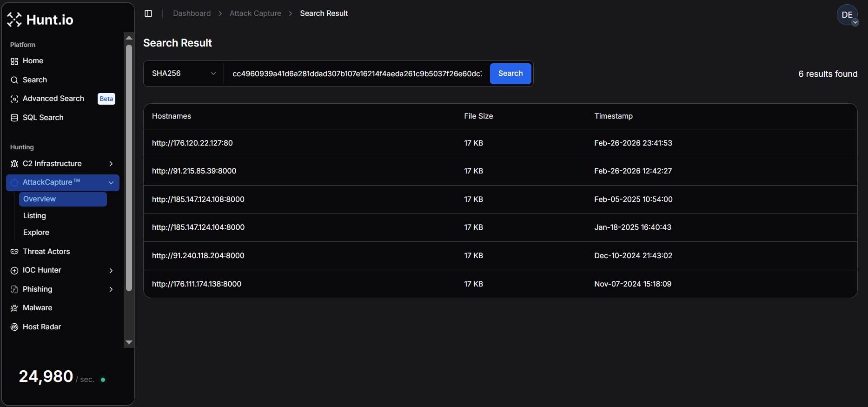Click the Timestamp column header

[613, 116]
